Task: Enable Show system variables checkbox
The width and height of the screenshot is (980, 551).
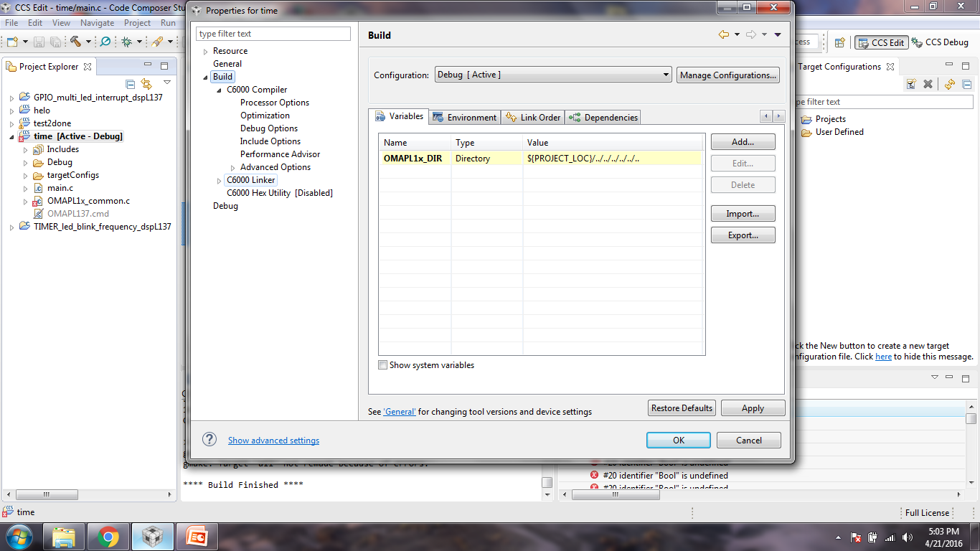Action: [383, 365]
